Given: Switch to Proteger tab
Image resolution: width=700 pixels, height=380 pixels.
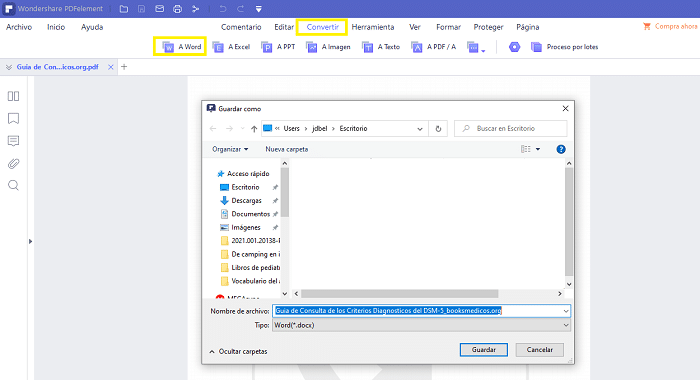Looking at the screenshot, I should pyautogui.click(x=488, y=27).
